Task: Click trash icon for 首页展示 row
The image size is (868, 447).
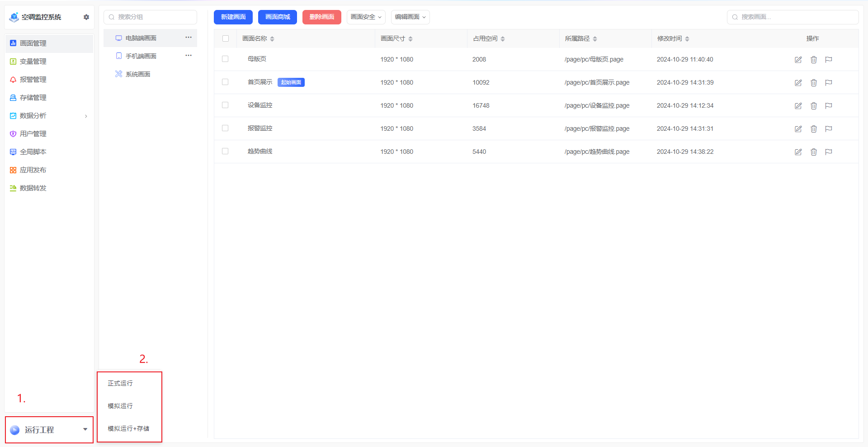Action: (x=814, y=83)
